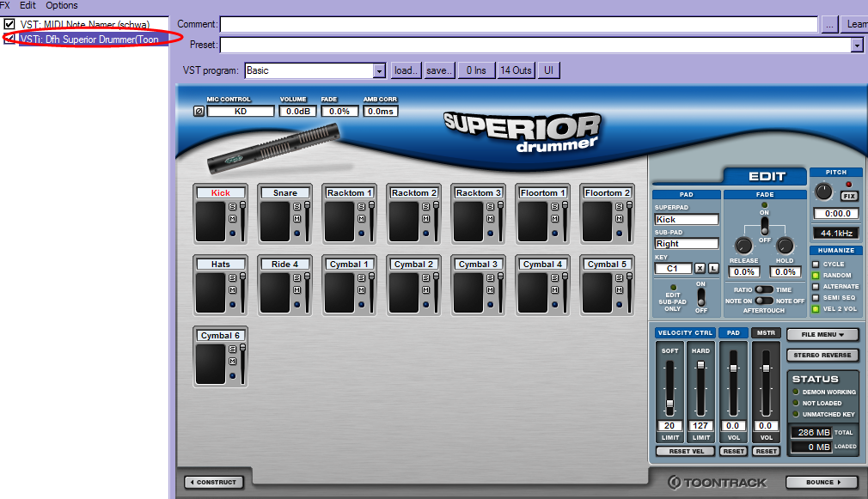This screenshot has width=868, height=499.
Task: Solo the Racktom 3 pad
Action: point(491,206)
